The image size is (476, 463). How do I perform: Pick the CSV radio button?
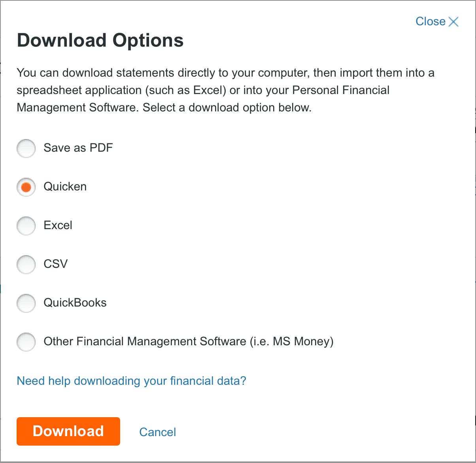[26, 264]
